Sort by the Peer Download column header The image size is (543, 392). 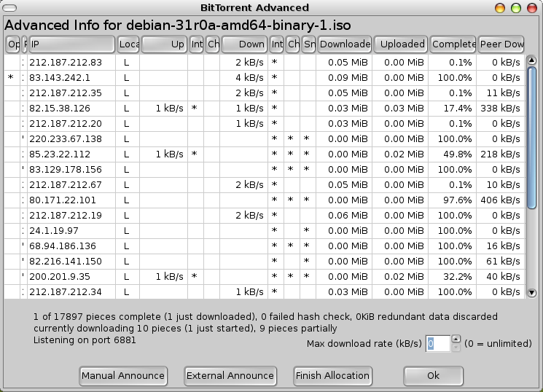coord(501,44)
